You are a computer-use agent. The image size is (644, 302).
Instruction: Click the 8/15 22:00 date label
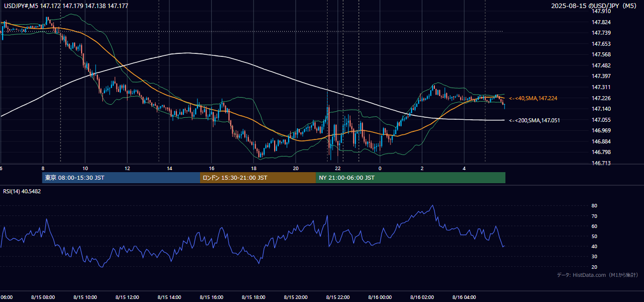click(338, 297)
